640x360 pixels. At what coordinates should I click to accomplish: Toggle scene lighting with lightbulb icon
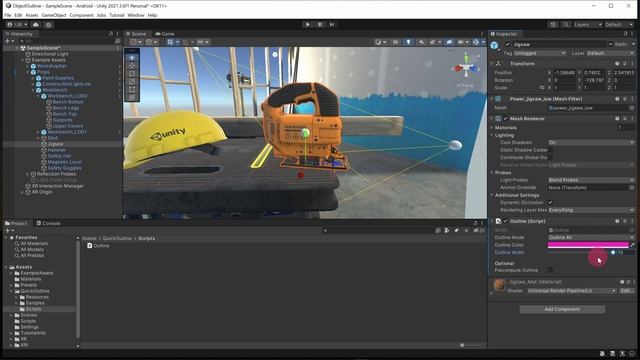coord(408,42)
